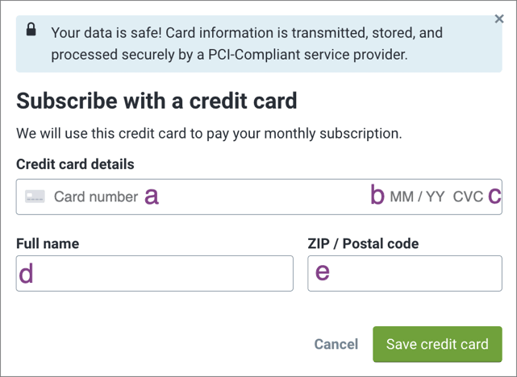Focus the Card number field

[x=96, y=197]
